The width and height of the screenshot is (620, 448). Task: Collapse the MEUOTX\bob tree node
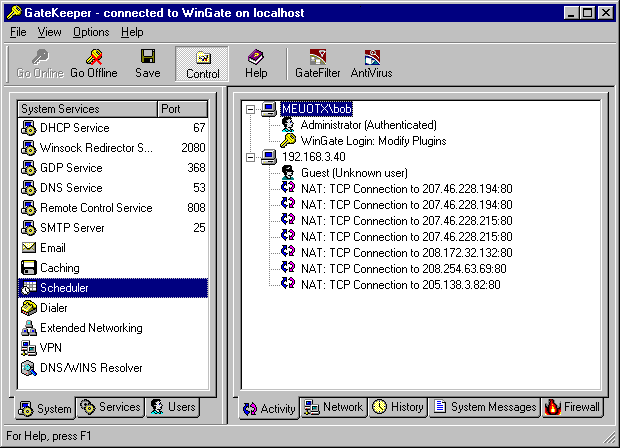pyautogui.click(x=250, y=109)
